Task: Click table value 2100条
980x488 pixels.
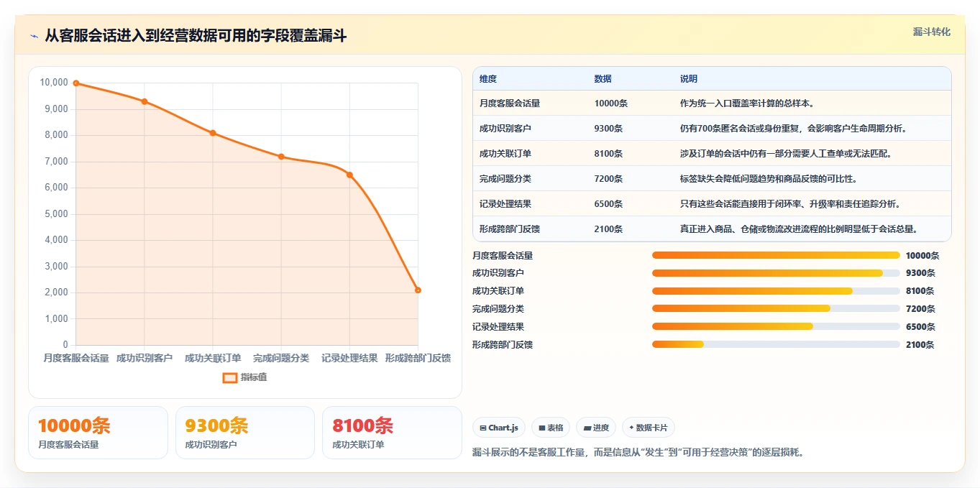Action: tap(609, 229)
